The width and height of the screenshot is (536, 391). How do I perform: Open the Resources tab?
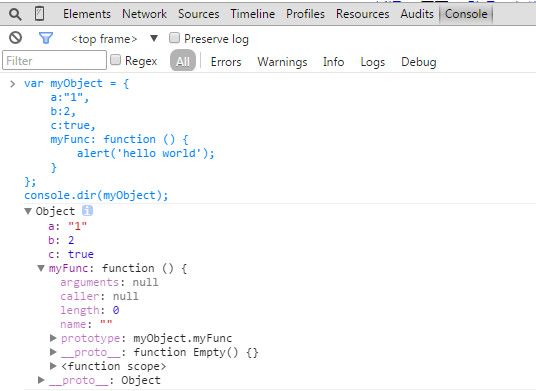pyautogui.click(x=362, y=14)
